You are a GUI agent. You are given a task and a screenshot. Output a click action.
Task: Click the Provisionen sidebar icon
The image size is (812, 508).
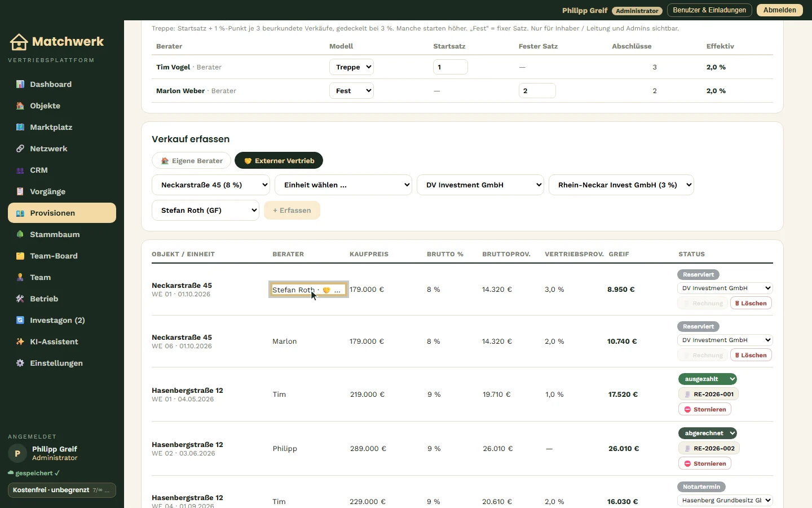point(20,213)
